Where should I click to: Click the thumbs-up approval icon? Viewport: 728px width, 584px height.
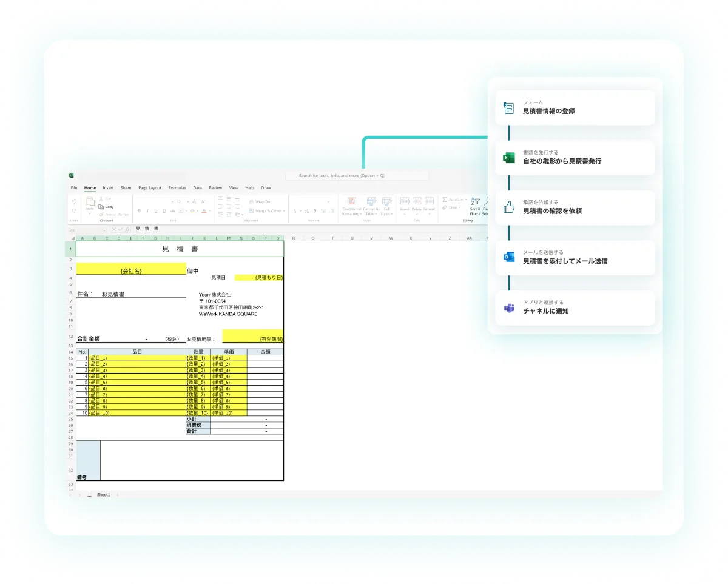(x=509, y=207)
